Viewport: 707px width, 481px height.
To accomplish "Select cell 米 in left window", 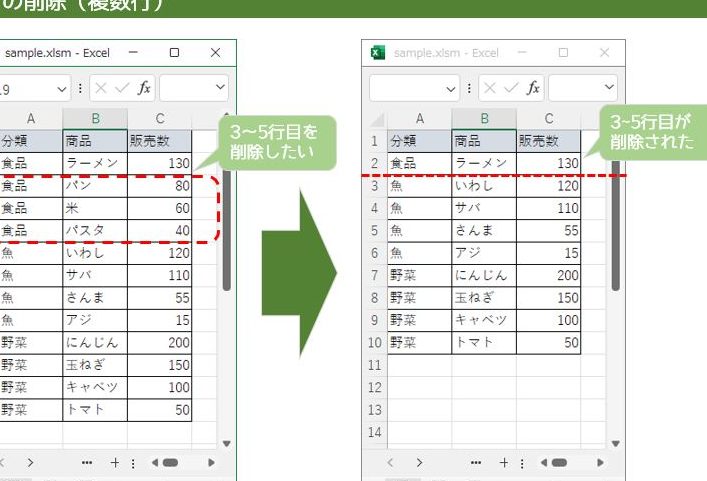I will pyautogui.click(x=95, y=208).
